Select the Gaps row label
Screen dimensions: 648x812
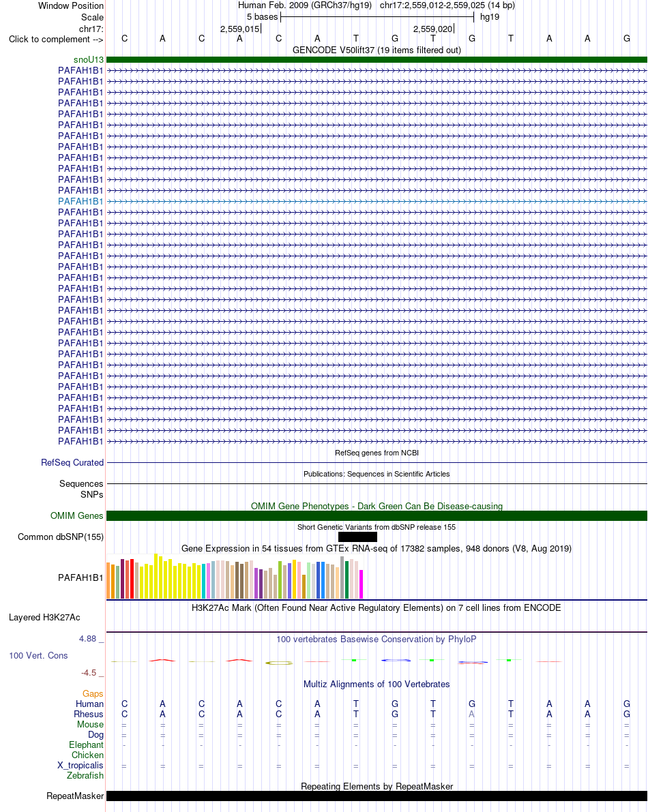click(93, 693)
